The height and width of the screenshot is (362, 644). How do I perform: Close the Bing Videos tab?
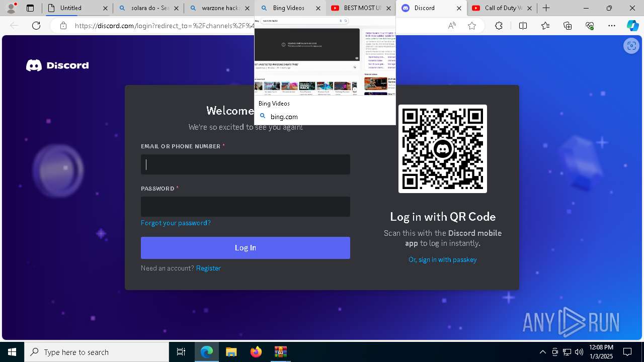coord(318,8)
